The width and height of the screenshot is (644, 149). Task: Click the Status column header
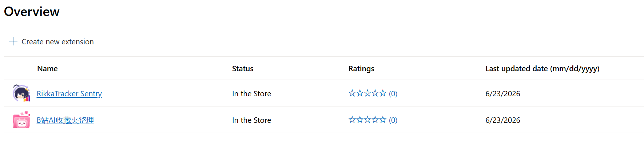click(243, 69)
